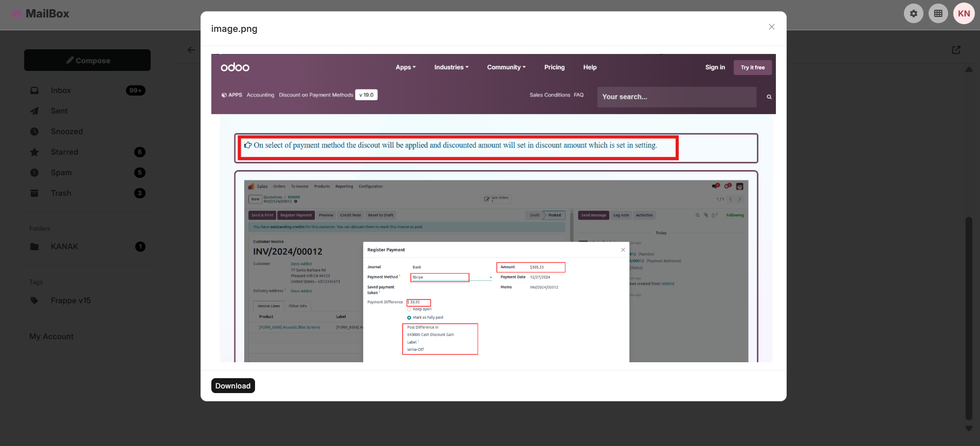
Task: Click Apps dropdown in the odoo image
Action: point(406,67)
